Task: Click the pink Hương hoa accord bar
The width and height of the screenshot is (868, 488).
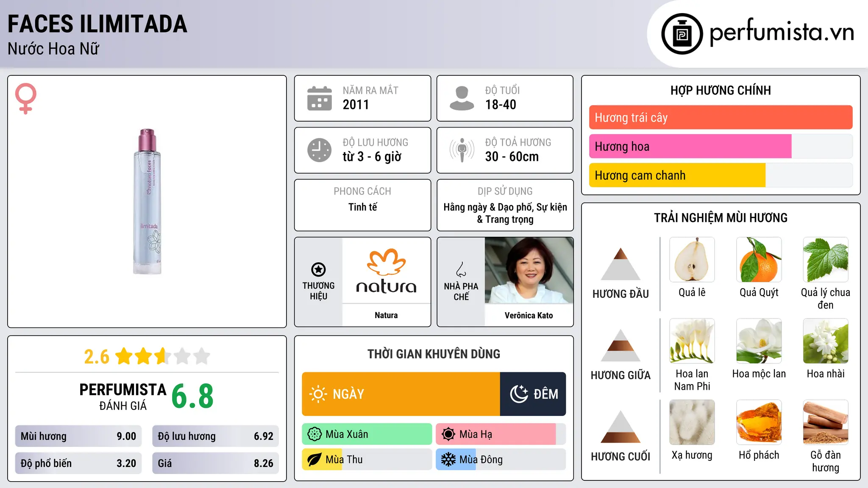Action: tap(690, 147)
